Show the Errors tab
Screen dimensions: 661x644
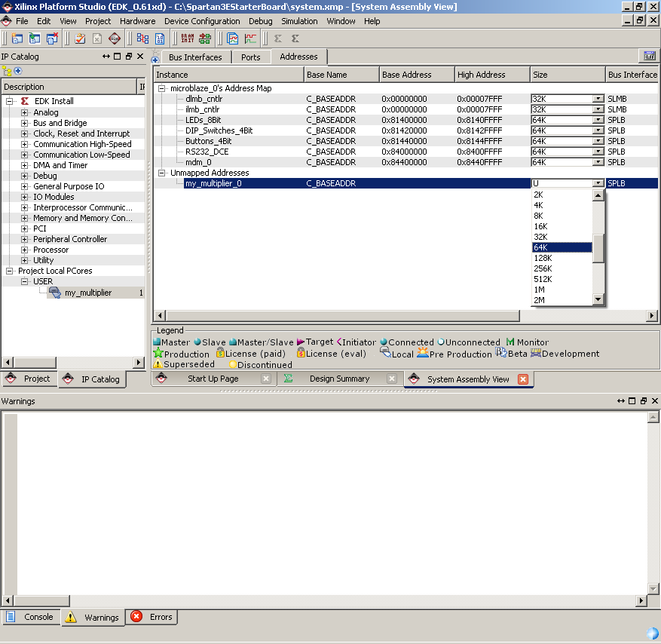coord(151,617)
